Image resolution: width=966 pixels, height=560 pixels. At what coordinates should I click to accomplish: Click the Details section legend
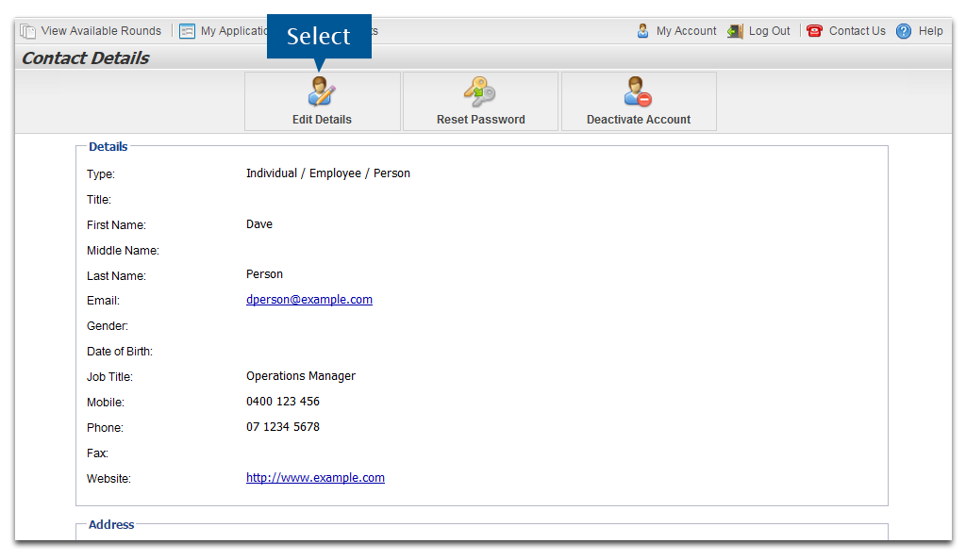(108, 146)
